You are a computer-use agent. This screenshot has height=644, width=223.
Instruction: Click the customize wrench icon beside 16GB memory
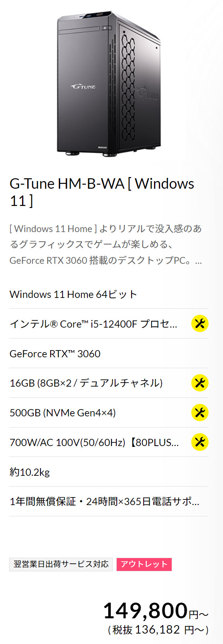point(200,383)
